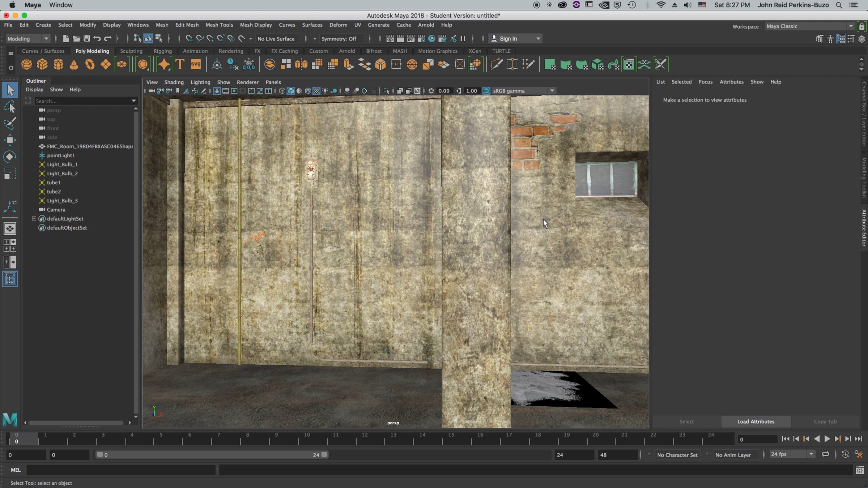Switch to the Rigging shelf tab

[x=162, y=51]
